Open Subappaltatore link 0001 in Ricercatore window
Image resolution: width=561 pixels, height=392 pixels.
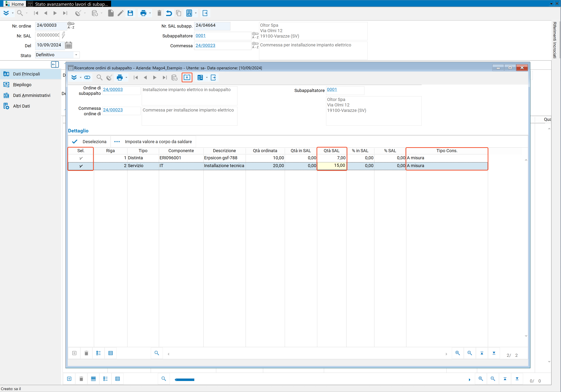click(x=332, y=90)
